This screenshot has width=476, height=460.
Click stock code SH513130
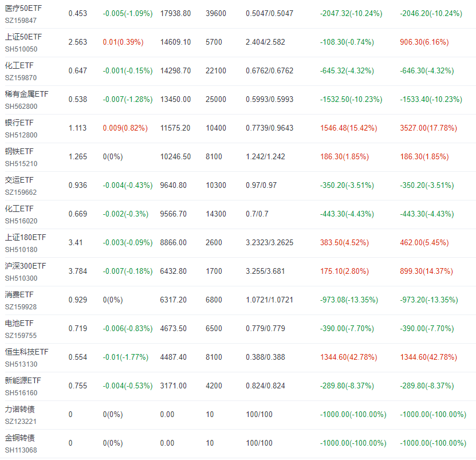21,364
